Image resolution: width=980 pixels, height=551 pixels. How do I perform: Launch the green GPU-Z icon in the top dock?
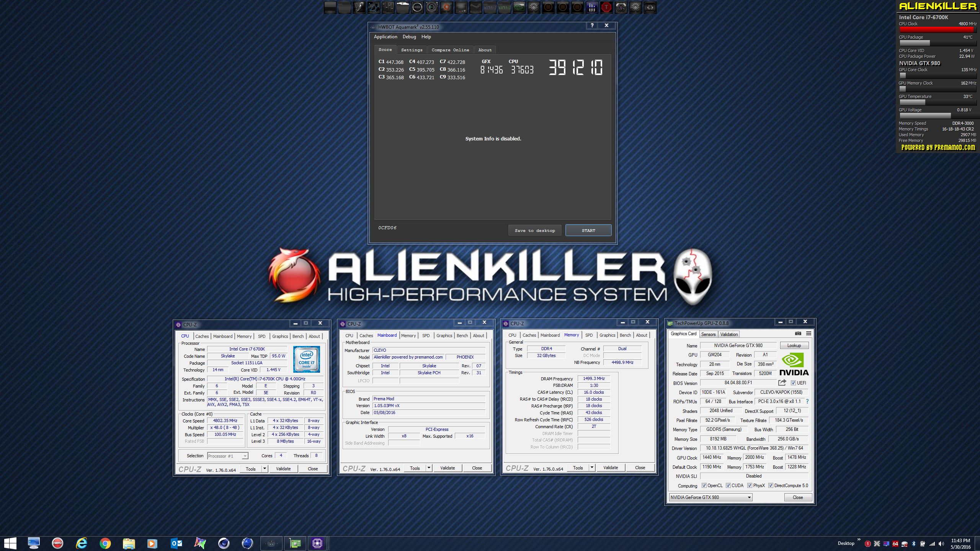[505, 7]
